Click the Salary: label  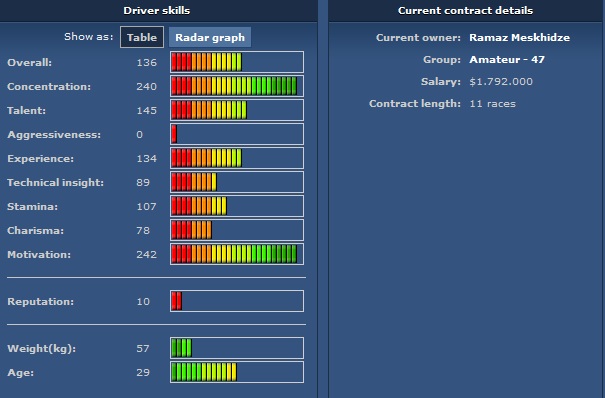click(441, 81)
